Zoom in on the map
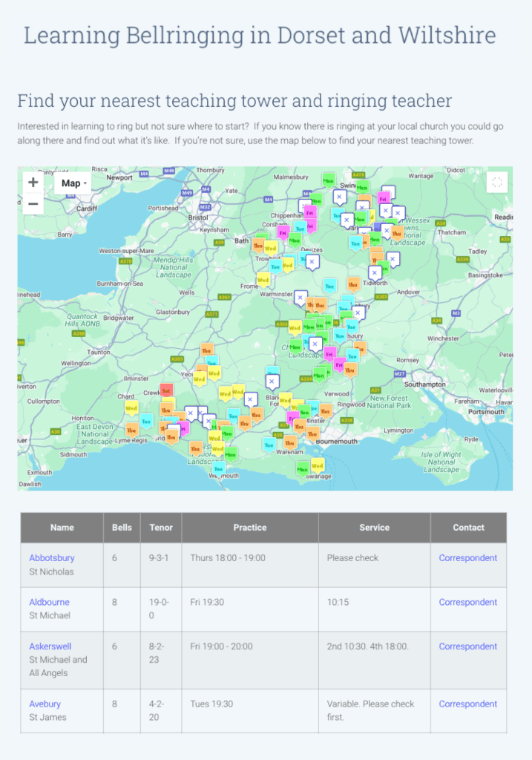This screenshot has width=532, height=760. [33, 183]
